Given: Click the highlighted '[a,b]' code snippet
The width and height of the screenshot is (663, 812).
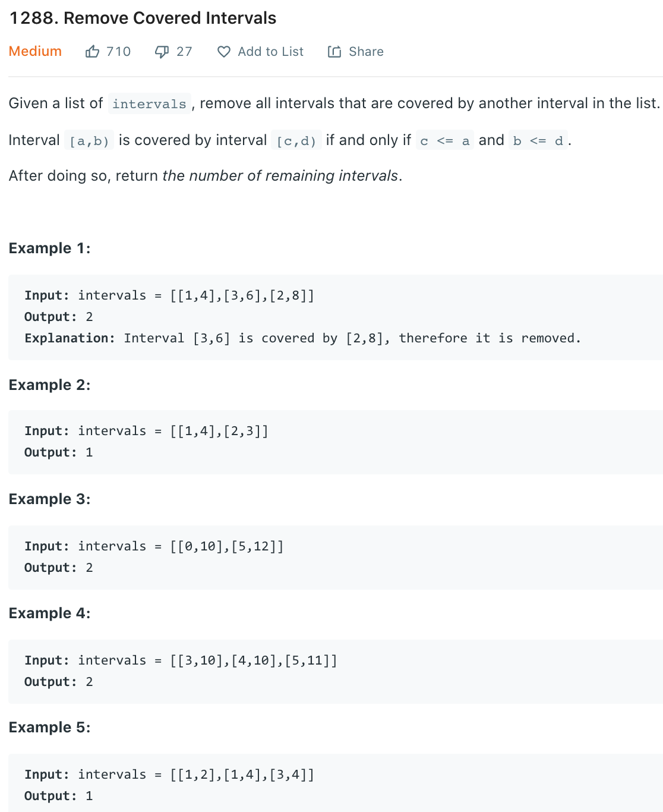Looking at the screenshot, I should tap(90, 141).
